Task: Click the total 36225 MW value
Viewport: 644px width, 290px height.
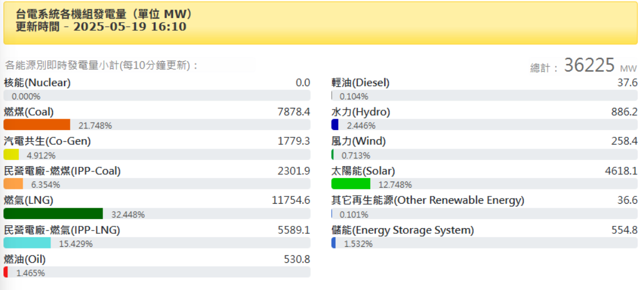Action: coord(590,66)
